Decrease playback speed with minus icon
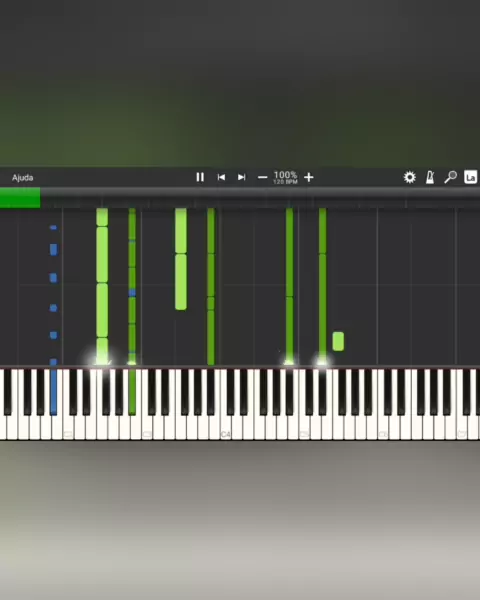The image size is (480, 600). (x=262, y=177)
